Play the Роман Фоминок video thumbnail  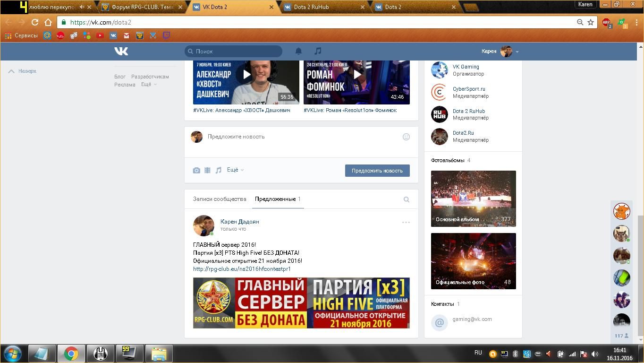tap(356, 82)
